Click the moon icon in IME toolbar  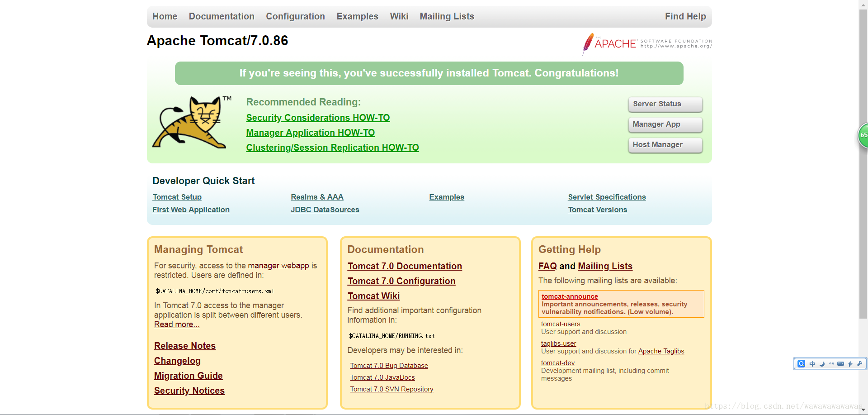[x=822, y=364]
